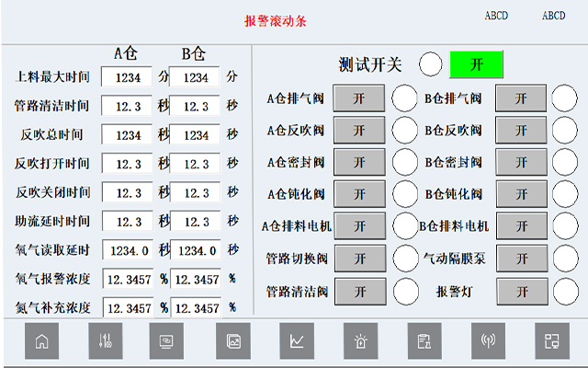Go to the home screen icon
The width and height of the screenshot is (588, 368).
click(41, 340)
